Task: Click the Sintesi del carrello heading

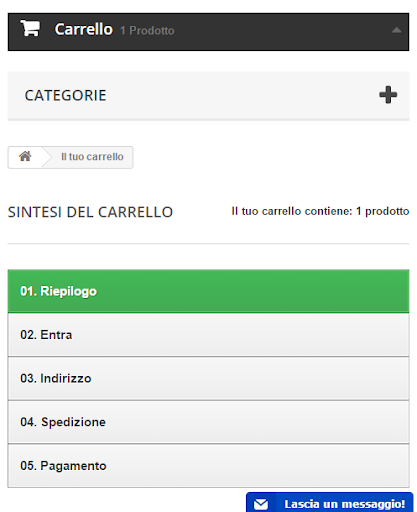Action: click(x=90, y=212)
